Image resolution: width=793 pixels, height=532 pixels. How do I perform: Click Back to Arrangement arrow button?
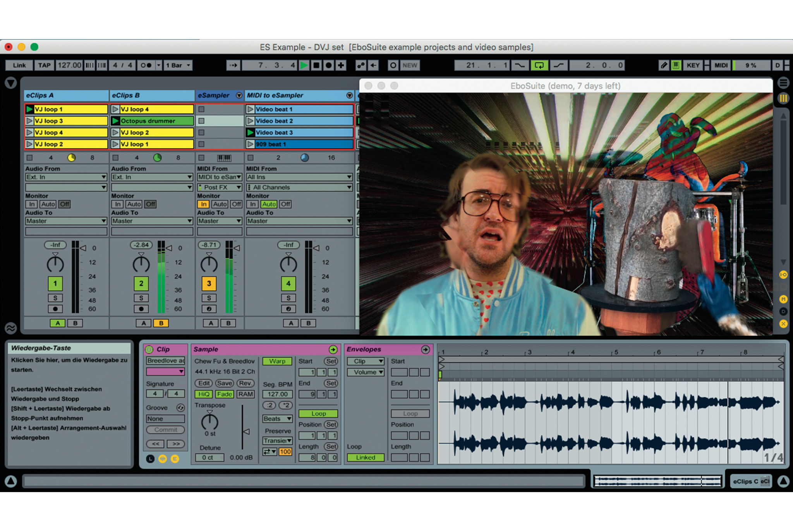(x=373, y=65)
